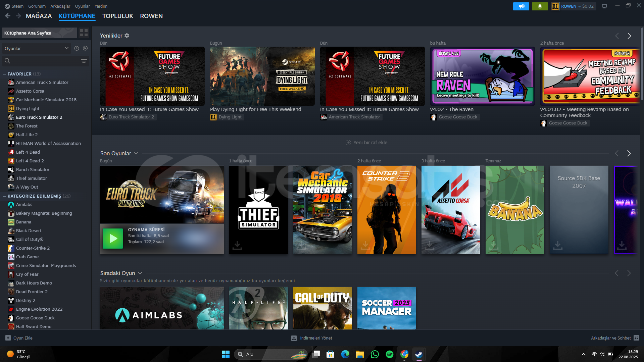Switch library to grid collections view icon
644x362 pixels.
pyautogui.click(x=84, y=33)
